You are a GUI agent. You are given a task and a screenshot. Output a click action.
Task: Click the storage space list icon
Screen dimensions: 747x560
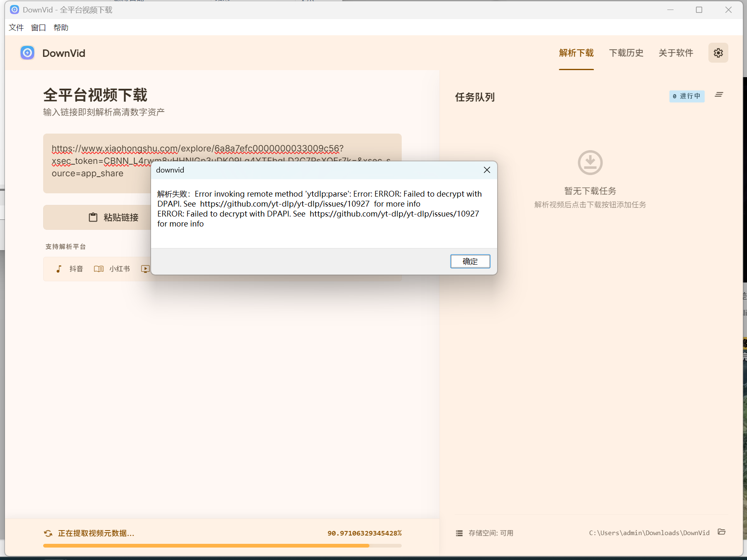pyautogui.click(x=459, y=533)
